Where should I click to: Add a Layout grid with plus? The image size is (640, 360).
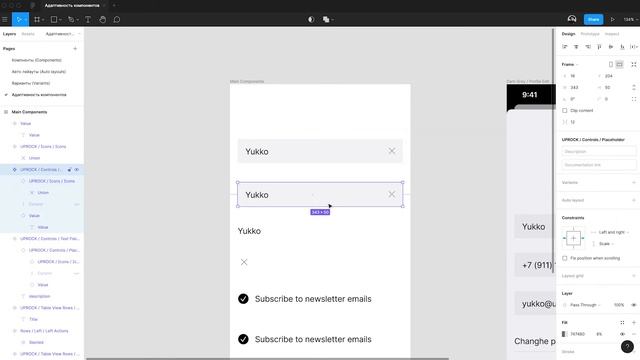tap(633, 276)
